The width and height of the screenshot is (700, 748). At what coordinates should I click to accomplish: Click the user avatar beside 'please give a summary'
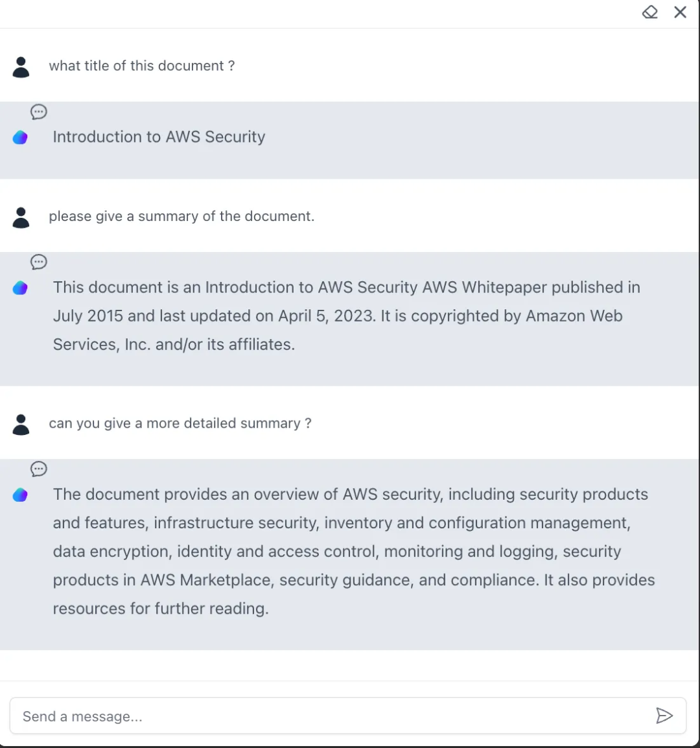21,218
